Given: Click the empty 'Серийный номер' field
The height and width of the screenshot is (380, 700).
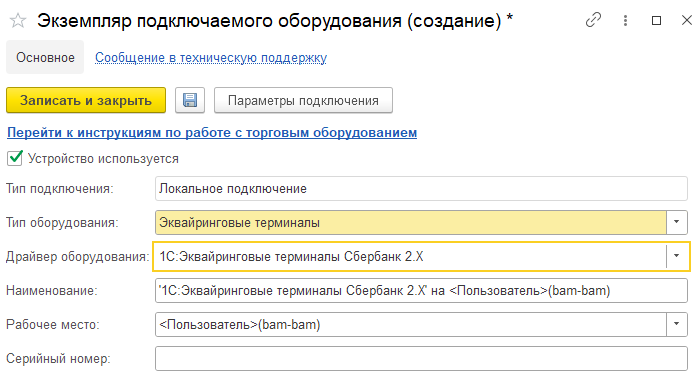Looking at the screenshot, I should coord(421,358).
